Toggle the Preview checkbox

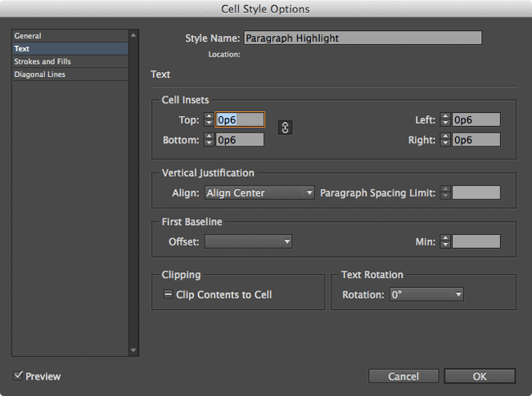click(18, 376)
